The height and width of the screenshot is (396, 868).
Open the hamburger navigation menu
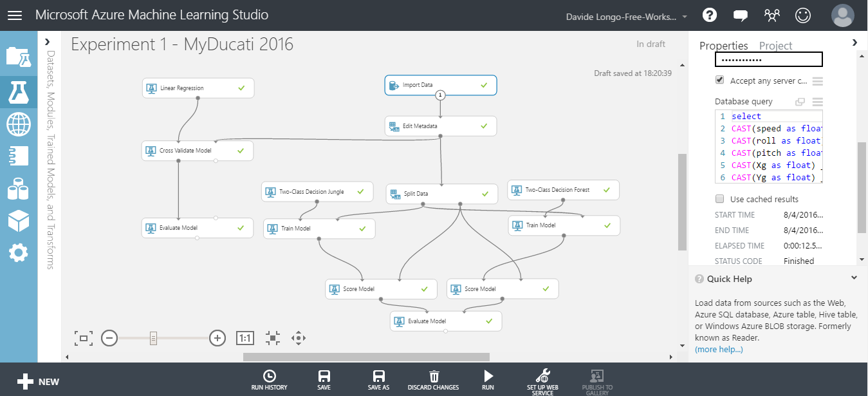pos(14,15)
